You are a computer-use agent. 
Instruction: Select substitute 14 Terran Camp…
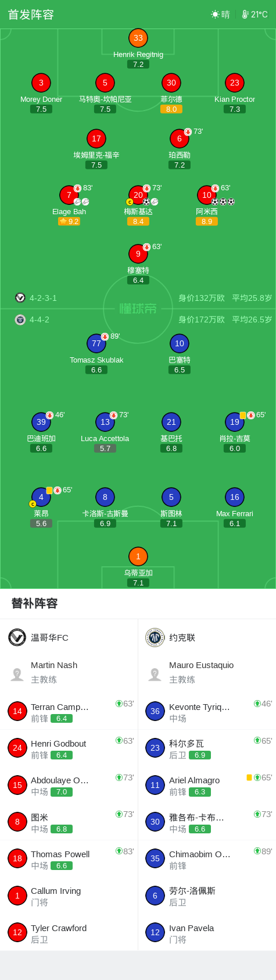pyautogui.click(x=69, y=711)
